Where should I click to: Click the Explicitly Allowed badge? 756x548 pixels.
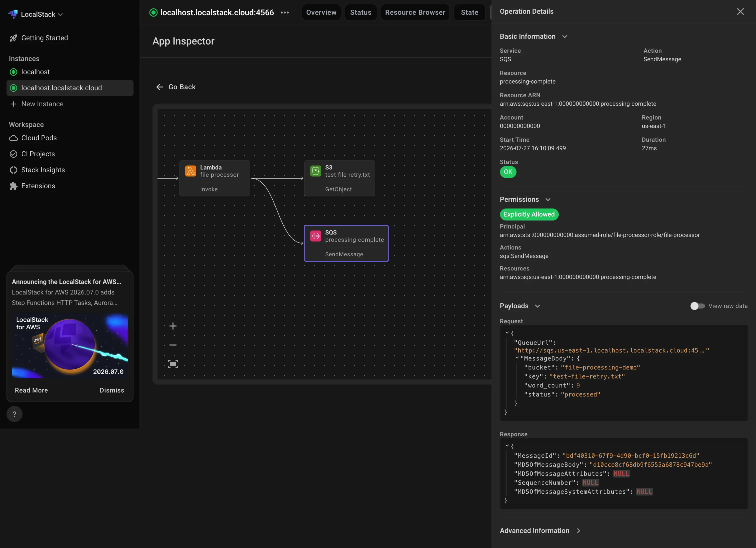tap(529, 214)
